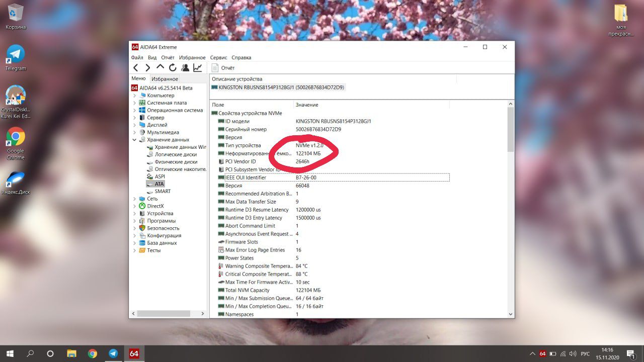Click the up-level arrow toolbar icon
This screenshot has width=644, height=362.
click(160, 67)
